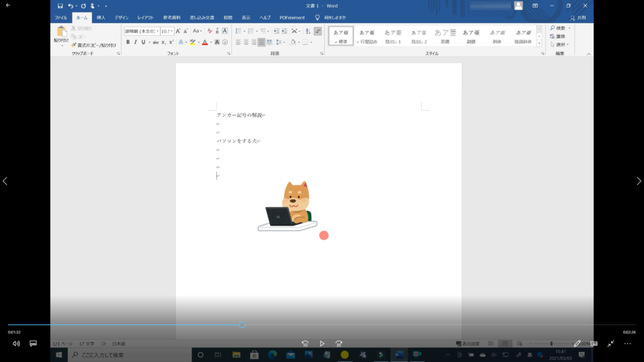Open the font size dropdown
This screenshot has width=644, height=362.
pos(172,31)
